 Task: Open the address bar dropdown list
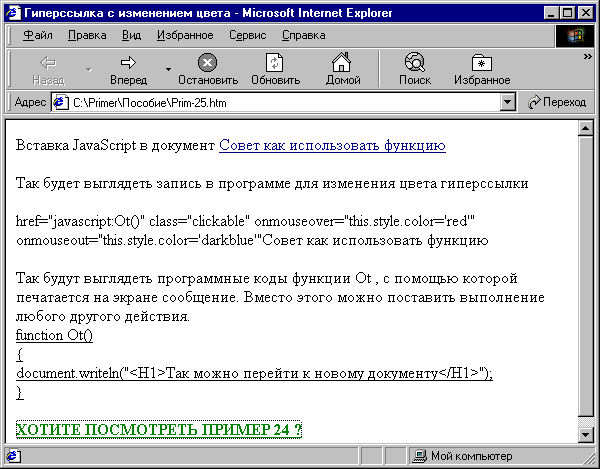(x=508, y=103)
